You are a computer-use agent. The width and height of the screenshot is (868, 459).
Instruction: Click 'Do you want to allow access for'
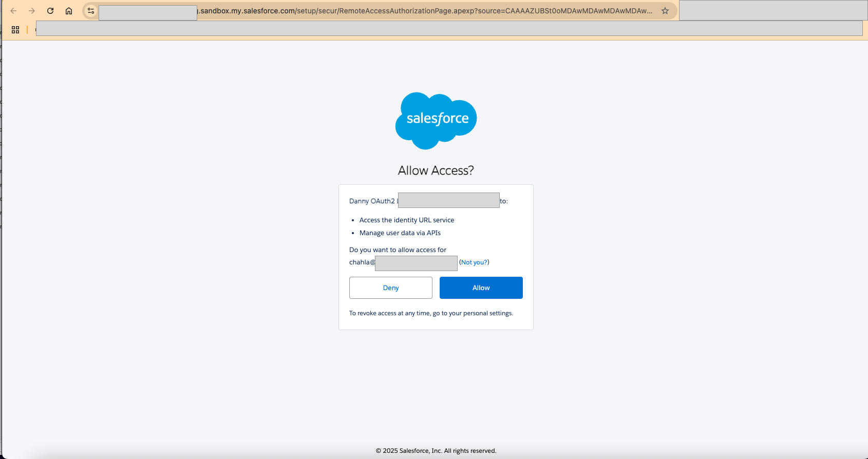tap(398, 250)
